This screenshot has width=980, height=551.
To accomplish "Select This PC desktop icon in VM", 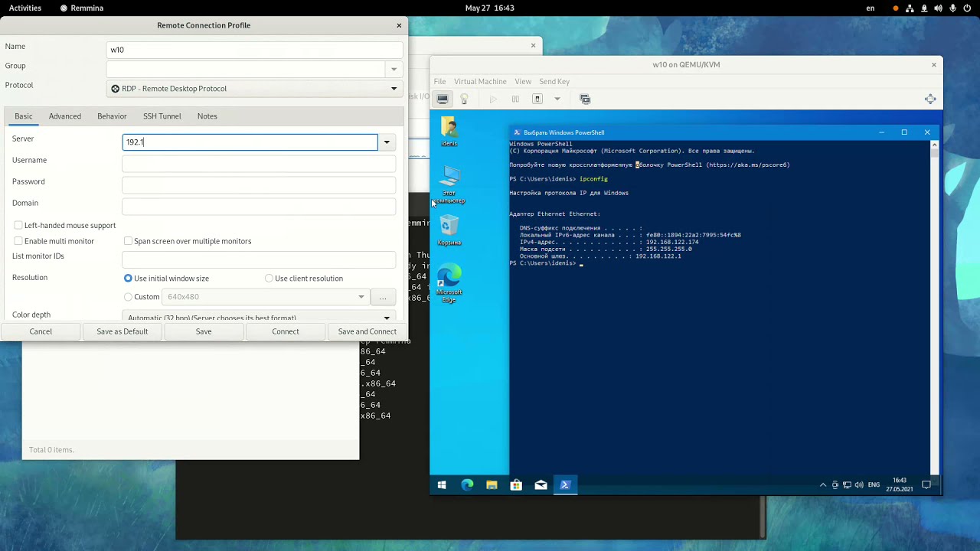I will pos(449,185).
